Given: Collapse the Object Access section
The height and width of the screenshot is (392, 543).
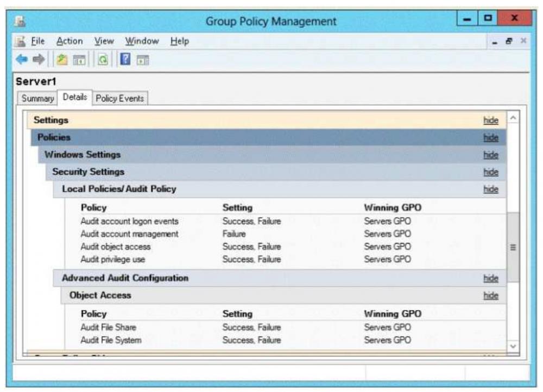Looking at the screenshot, I should [490, 295].
